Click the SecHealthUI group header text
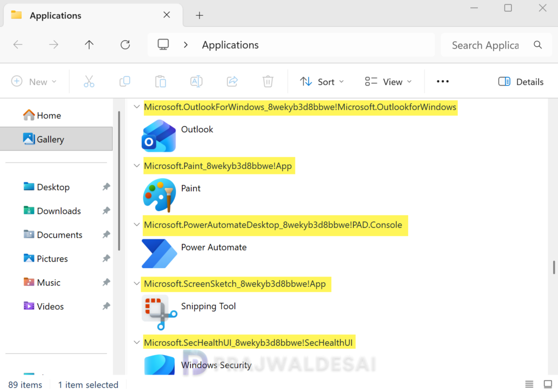 point(248,342)
